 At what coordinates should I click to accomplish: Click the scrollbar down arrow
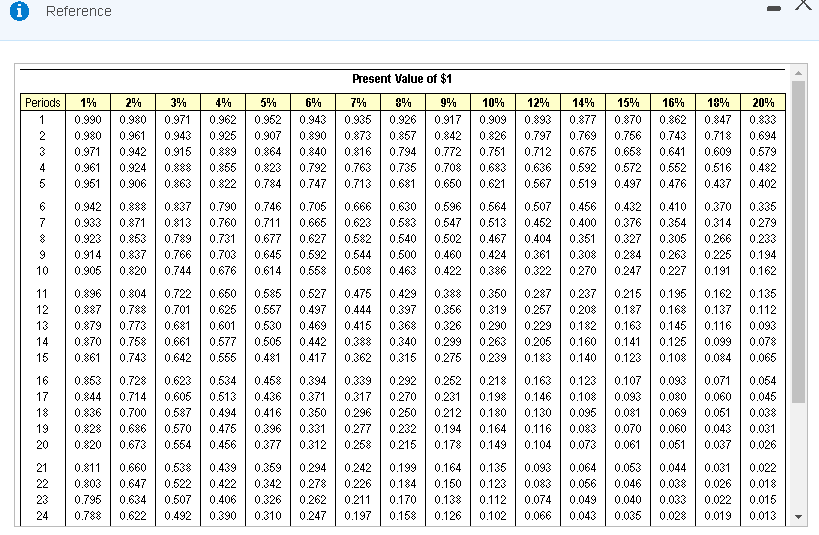pyautogui.click(x=798, y=517)
